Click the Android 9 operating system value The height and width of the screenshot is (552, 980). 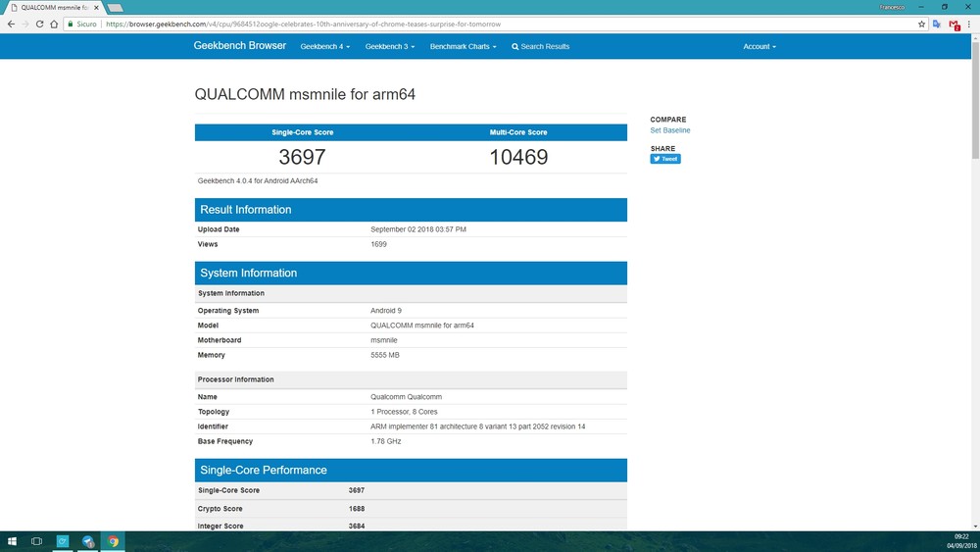coord(385,311)
